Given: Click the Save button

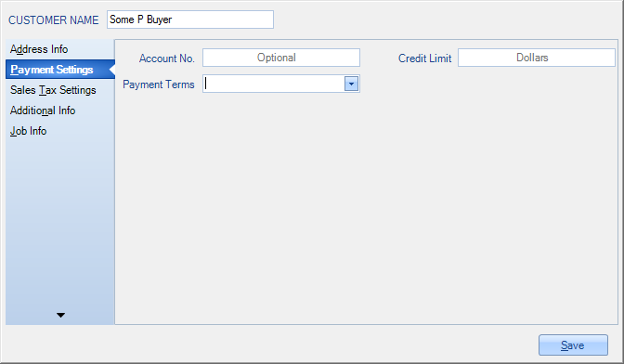Looking at the screenshot, I should (x=573, y=344).
